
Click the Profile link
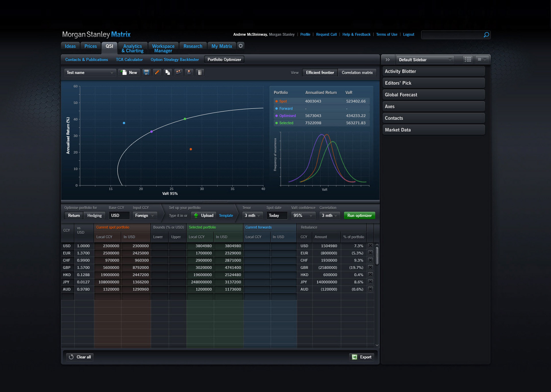(305, 34)
